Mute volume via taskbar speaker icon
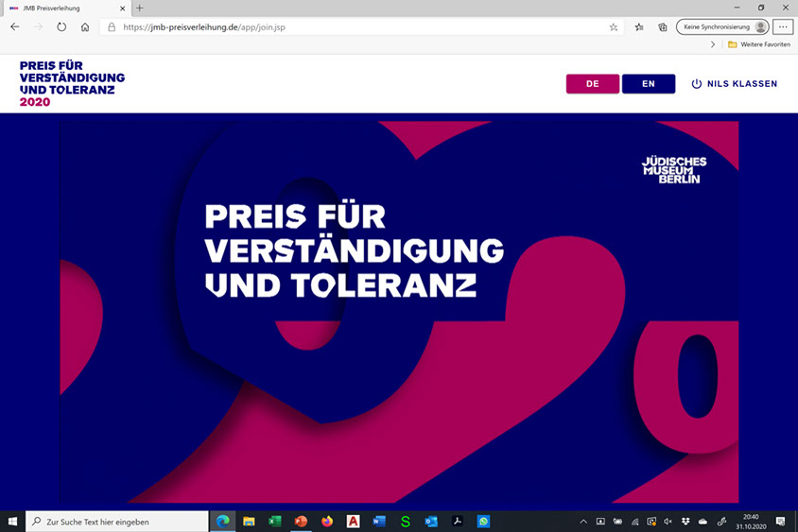This screenshot has height=532, width=798. point(668,522)
